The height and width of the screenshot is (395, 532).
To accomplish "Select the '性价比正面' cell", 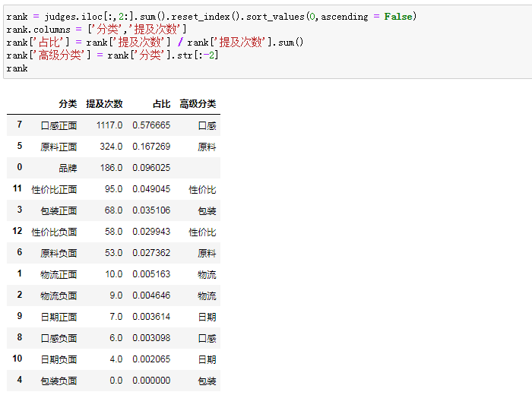I will 54,190.
